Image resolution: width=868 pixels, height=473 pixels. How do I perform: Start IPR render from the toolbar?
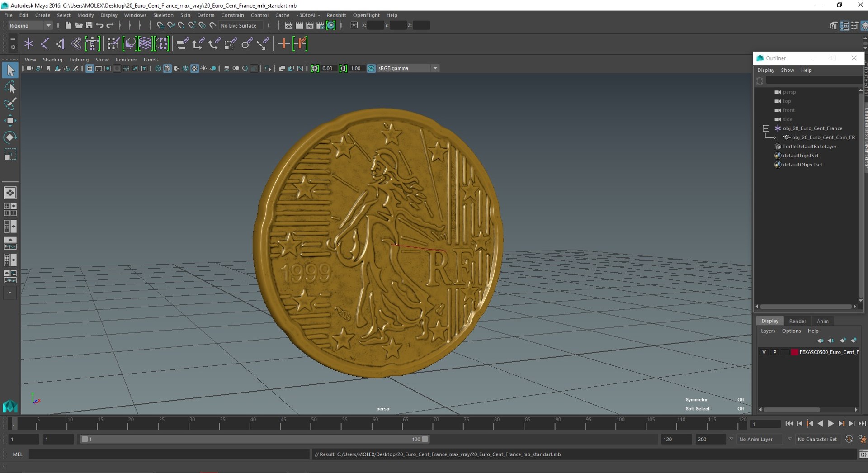tap(310, 25)
